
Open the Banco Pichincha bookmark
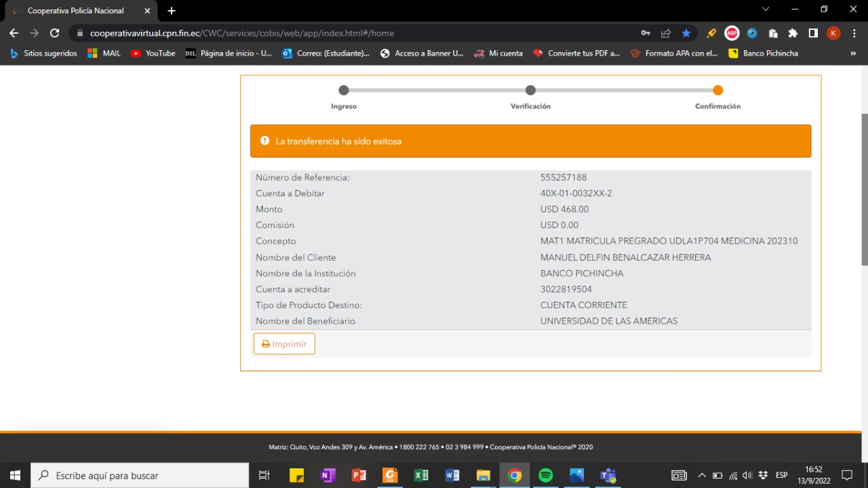click(x=763, y=53)
